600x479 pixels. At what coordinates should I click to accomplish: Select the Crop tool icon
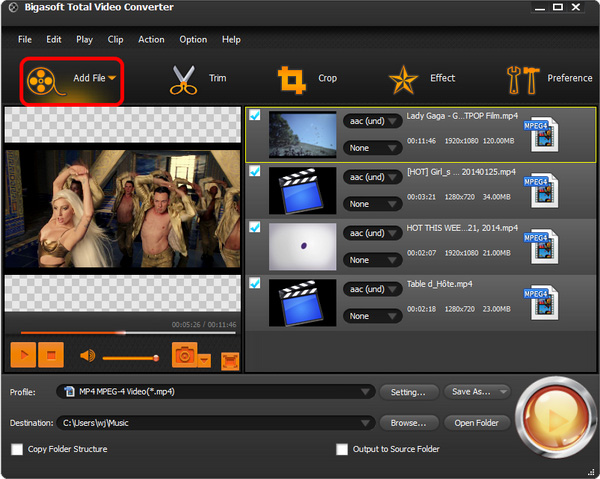click(292, 80)
